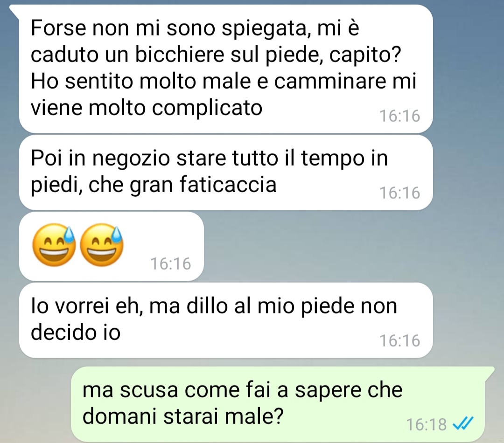
Task: Tap the 16:16 timestamp under the emojis
Action: [171, 264]
